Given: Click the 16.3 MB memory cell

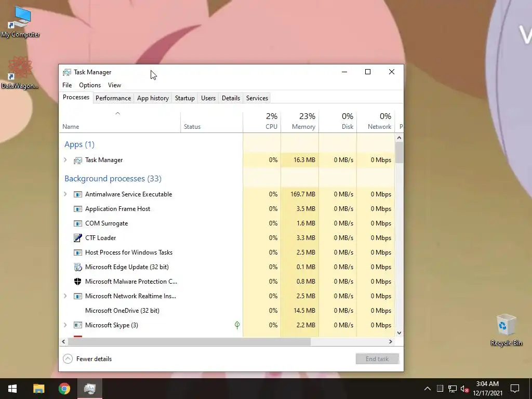Looking at the screenshot, I should tap(300, 160).
